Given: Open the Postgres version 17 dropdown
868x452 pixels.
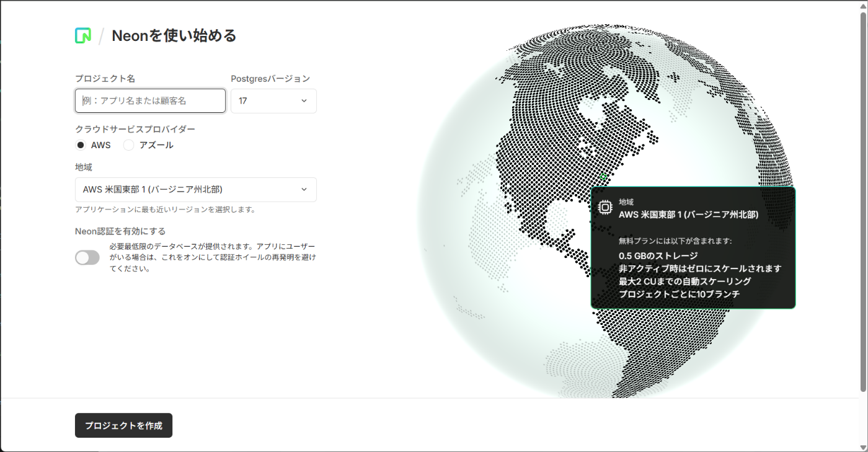Looking at the screenshot, I should click(x=273, y=101).
